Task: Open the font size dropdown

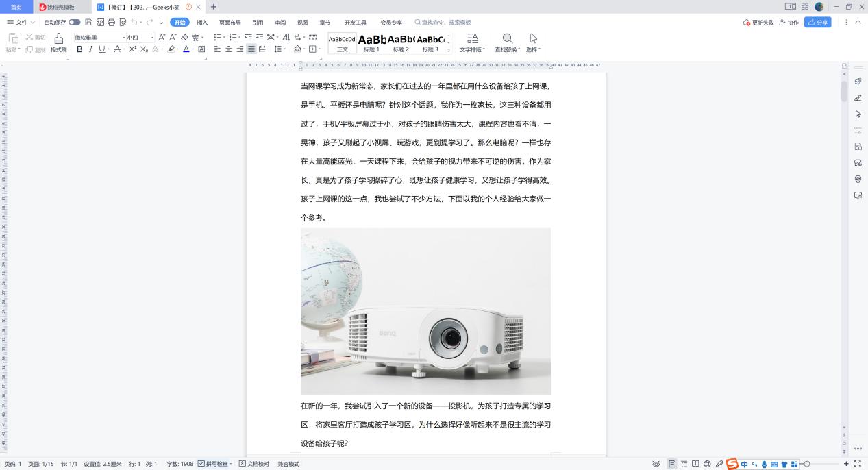Action: (x=153, y=38)
